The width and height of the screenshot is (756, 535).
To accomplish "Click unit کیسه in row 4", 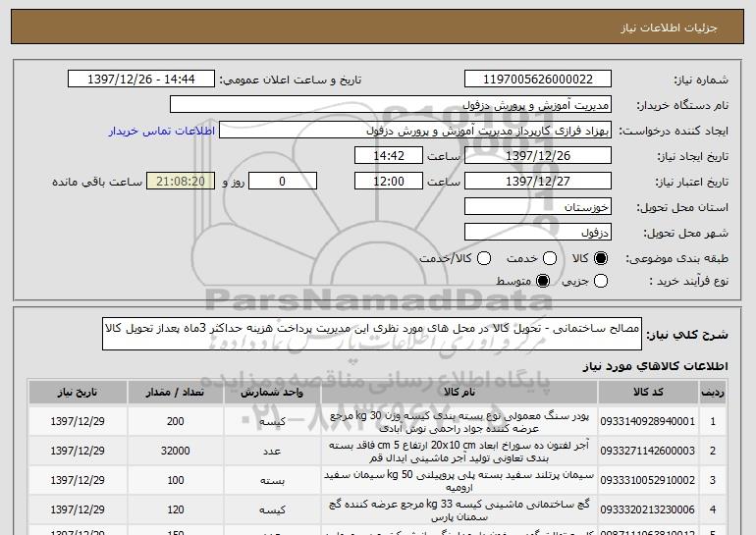I will [x=272, y=509].
